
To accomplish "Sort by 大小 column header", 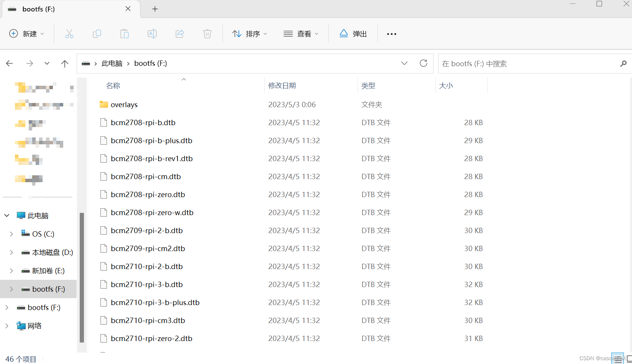I will pos(446,86).
